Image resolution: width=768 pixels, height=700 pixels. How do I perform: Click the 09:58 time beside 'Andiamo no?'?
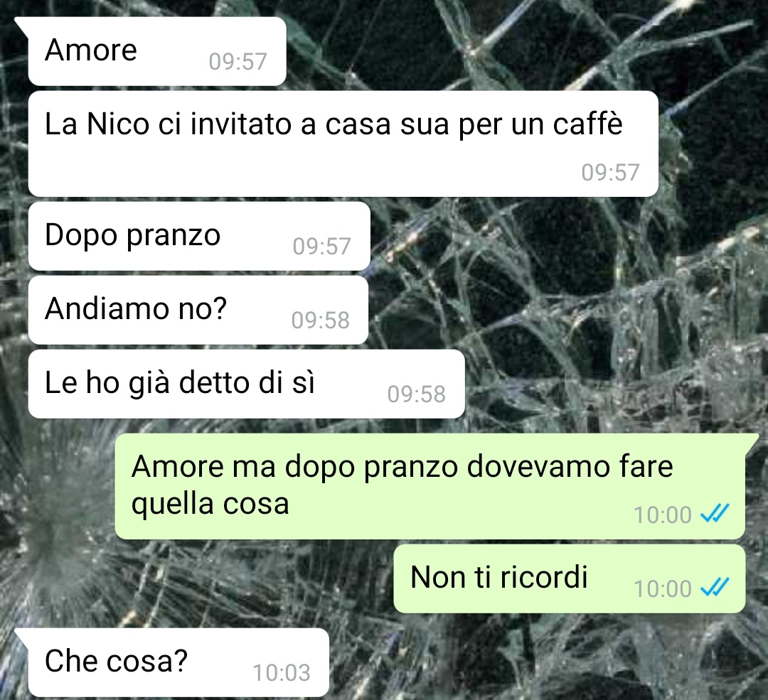point(320,320)
